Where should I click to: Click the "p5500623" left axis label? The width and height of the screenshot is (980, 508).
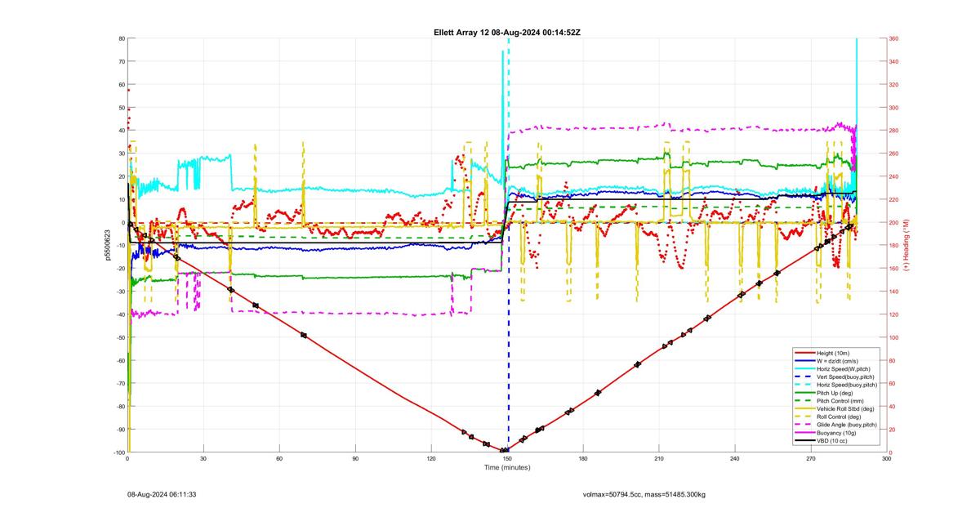tap(108, 245)
